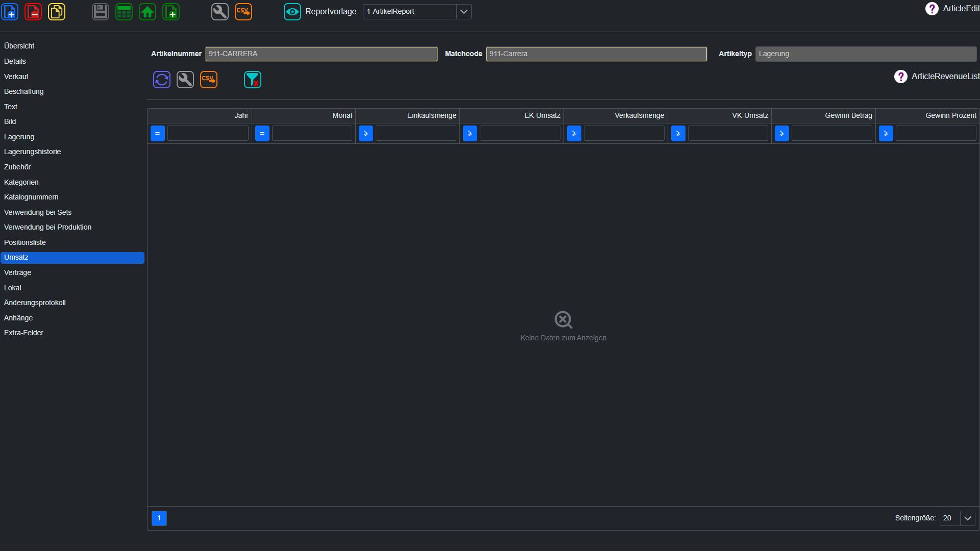Click the red delete article icon
This screenshot has width=980, height=551.
pos(33,11)
